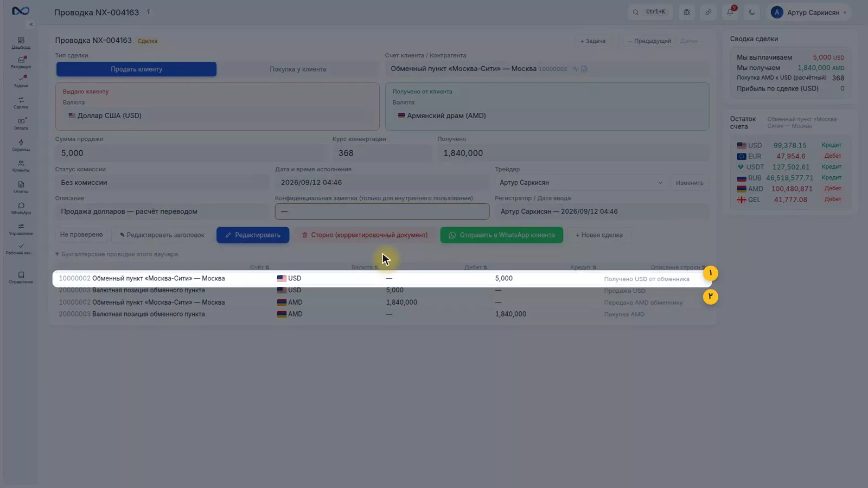Click Сторно (корректировочный документ) button
The height and width of the screenshot is (488, 868).
(x=365, y=235)
